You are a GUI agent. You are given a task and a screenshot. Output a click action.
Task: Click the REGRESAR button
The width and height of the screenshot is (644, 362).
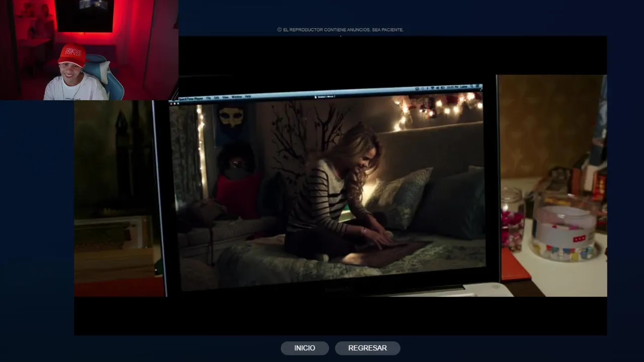pos(367,348)
